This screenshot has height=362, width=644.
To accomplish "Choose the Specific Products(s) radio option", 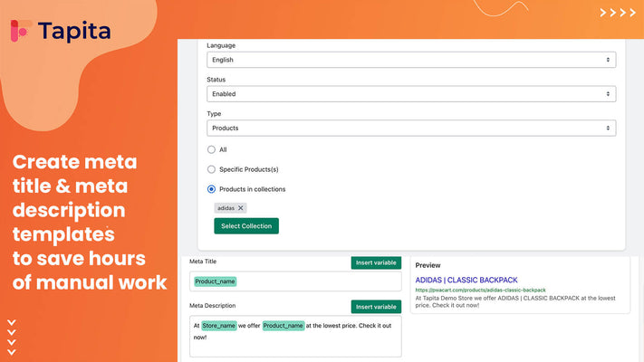I will coord(211,169).
